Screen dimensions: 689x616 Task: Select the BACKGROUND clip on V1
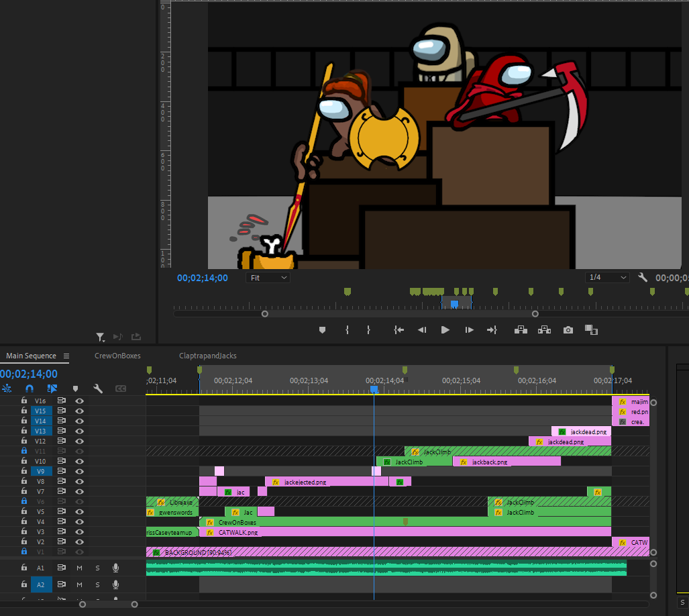[x=398, y=552]
